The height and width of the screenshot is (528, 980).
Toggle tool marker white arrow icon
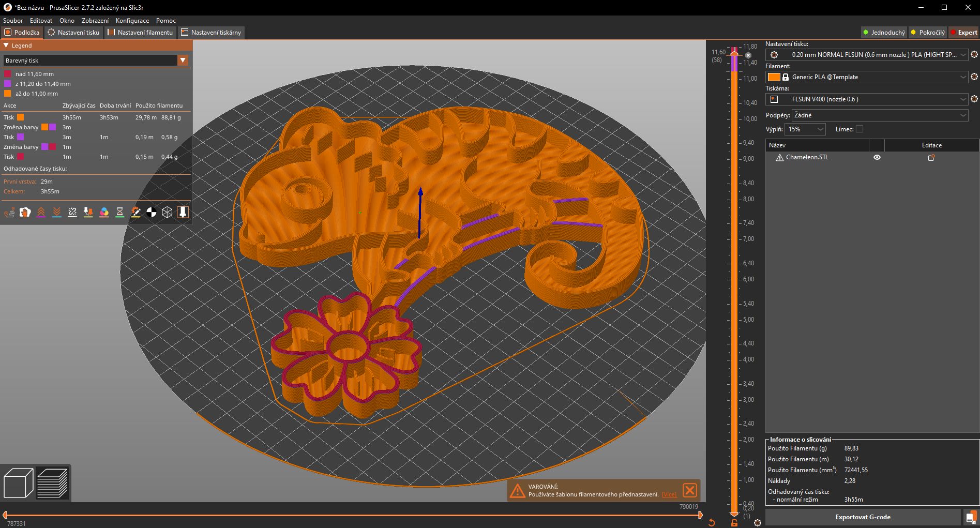point(183,212)
